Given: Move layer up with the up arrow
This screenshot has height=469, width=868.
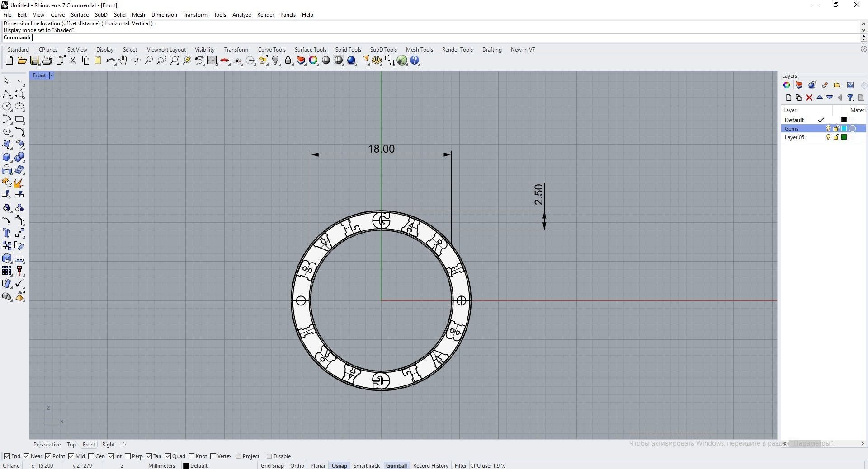Looking at the screenshot, I should click(820, 98).
